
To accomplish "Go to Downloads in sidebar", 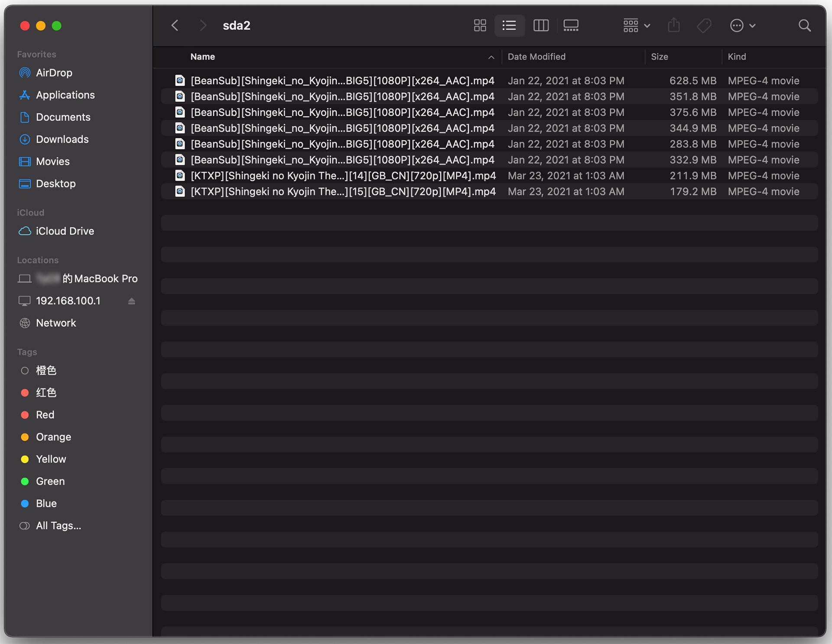I will point(62,139).
